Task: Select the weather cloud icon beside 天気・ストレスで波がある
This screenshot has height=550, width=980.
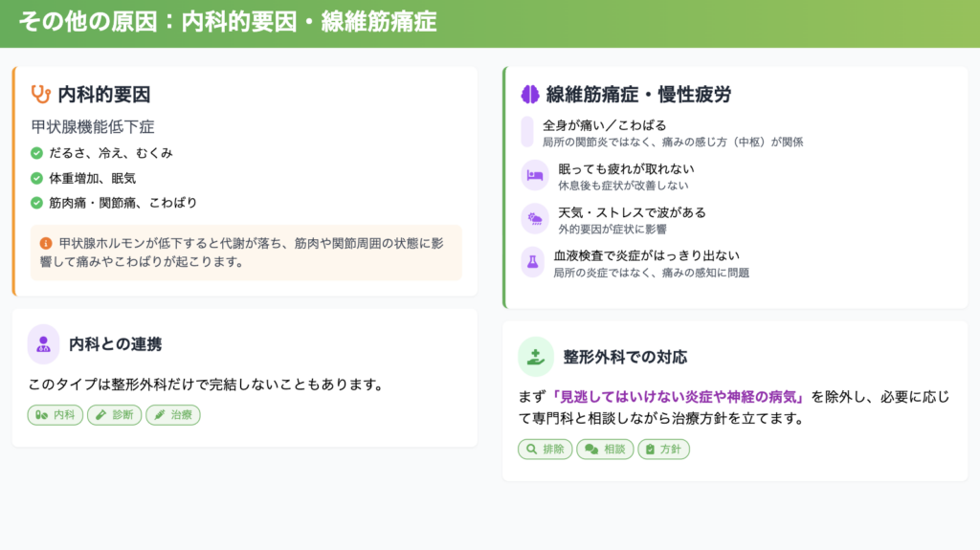Action: pyautogui.click(x=534, y=219)
